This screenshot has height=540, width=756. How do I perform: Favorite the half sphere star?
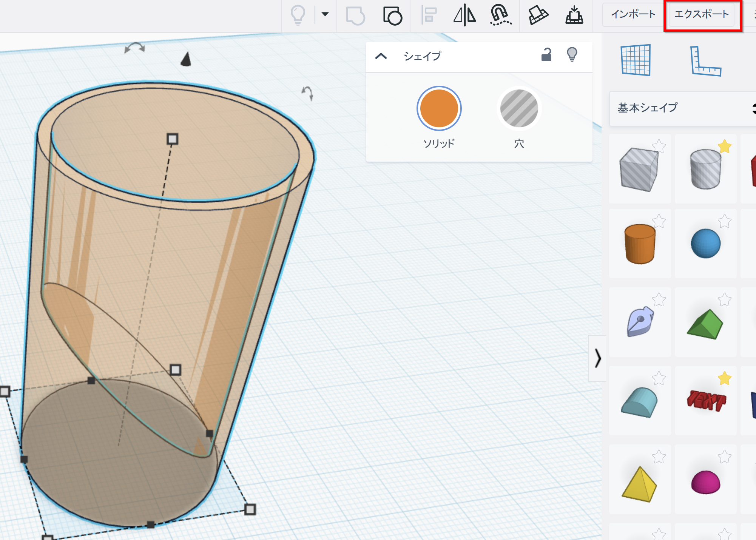pyautogui.click(x=725, y=457)
